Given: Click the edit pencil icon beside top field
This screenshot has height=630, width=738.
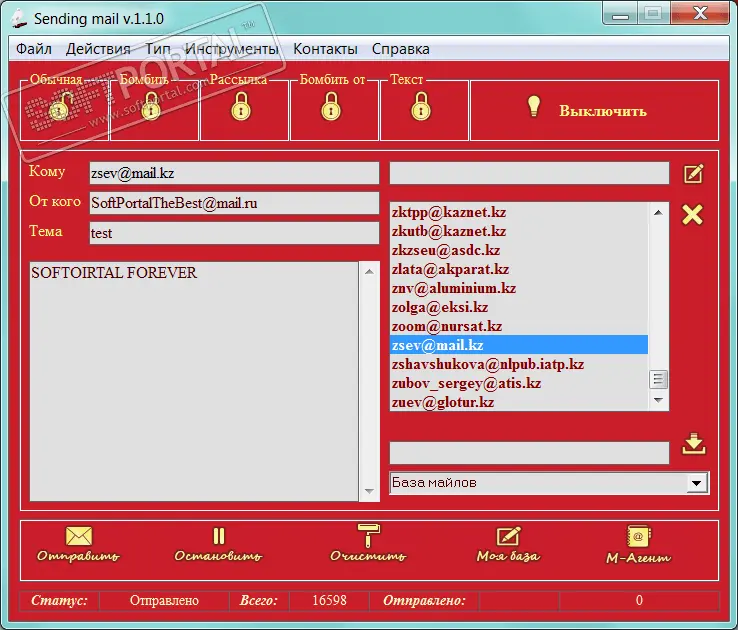Looking at the screenshot, I should 693,174.
